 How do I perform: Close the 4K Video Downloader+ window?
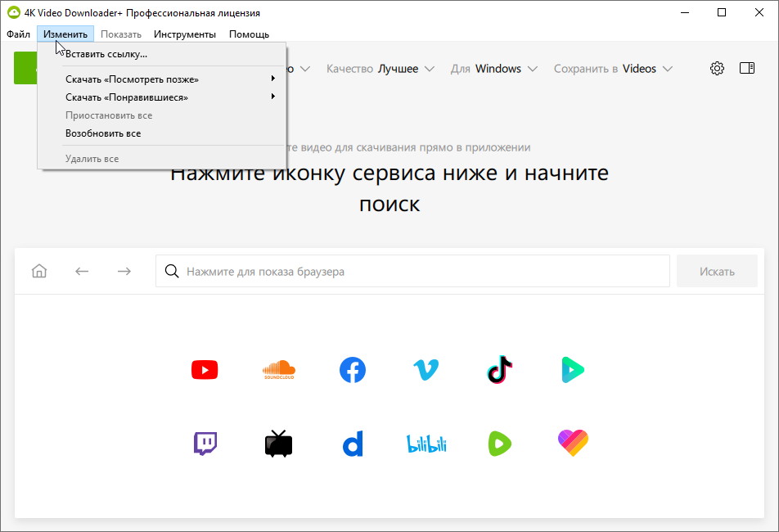point(759,12)
